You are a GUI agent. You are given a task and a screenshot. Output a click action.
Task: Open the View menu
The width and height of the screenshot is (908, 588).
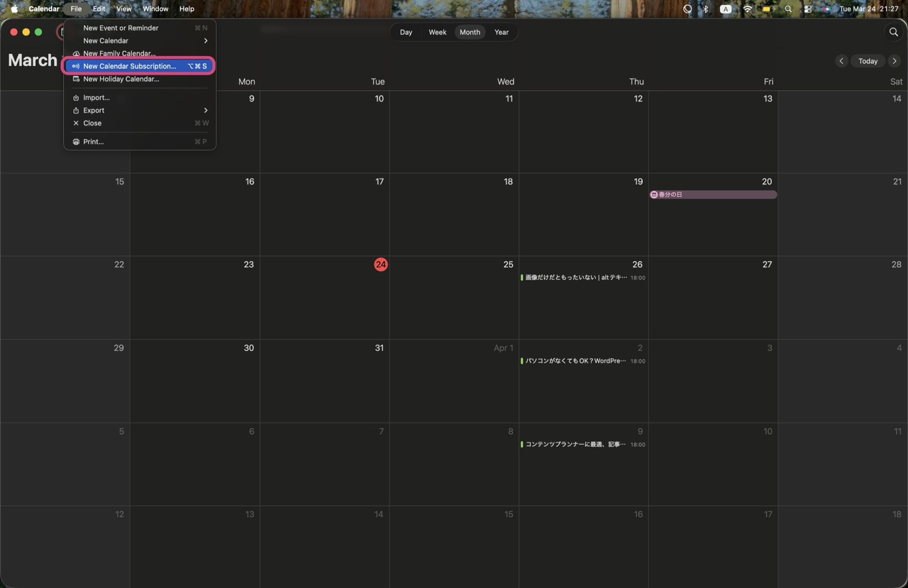(123, 9)
